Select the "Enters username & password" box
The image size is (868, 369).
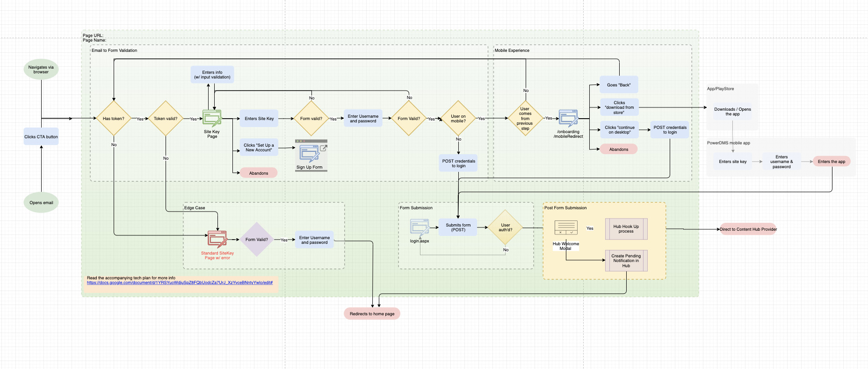coord(781,162)
